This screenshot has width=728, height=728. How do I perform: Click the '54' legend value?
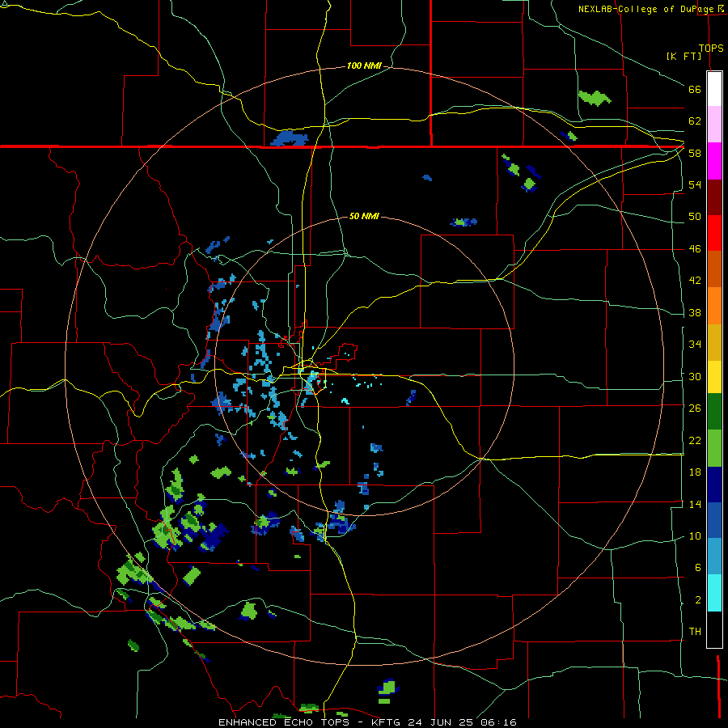(695, 184)
